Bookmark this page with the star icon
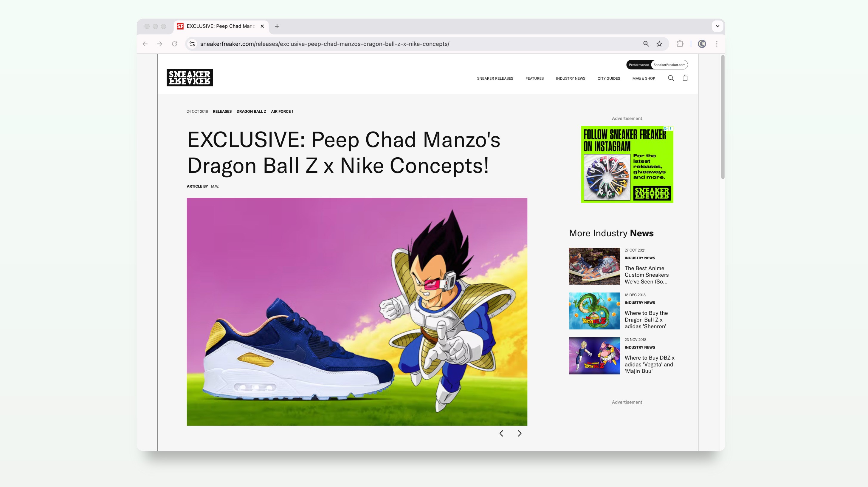Screen dimensions: 868x487 pos(659,44)
